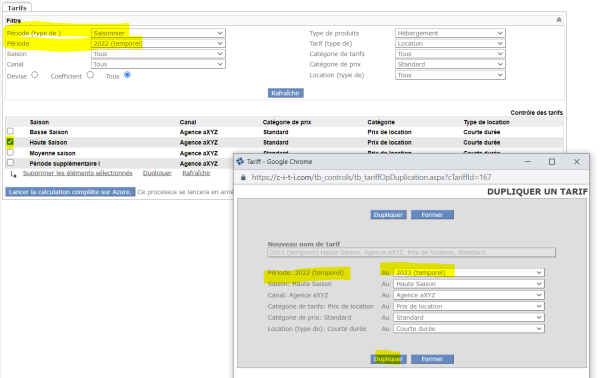Open the Catégorie de tarifs dropdown
The image size is (600, 378).
450,54
